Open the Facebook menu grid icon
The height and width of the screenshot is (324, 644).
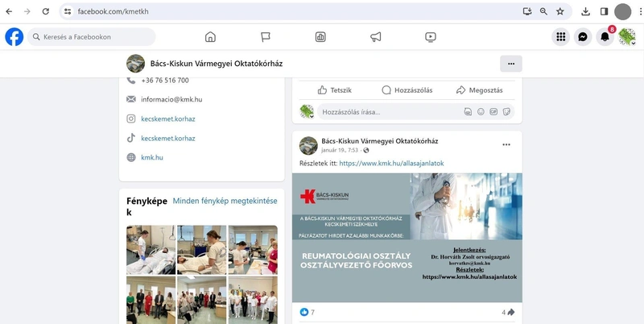[x=560, y=37]
